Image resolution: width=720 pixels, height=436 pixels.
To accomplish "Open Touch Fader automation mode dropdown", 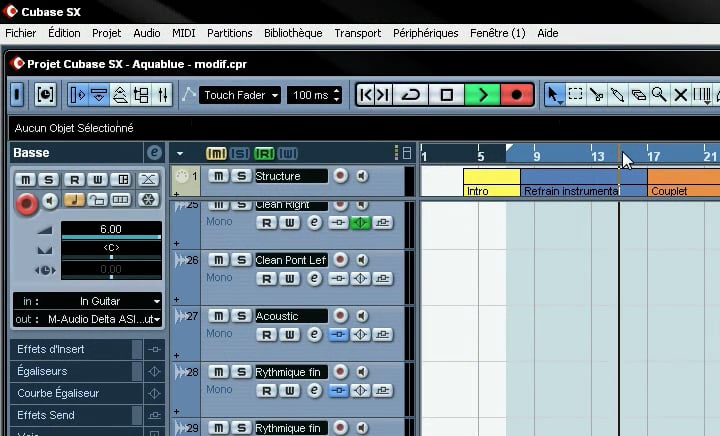I will point(240,95).
